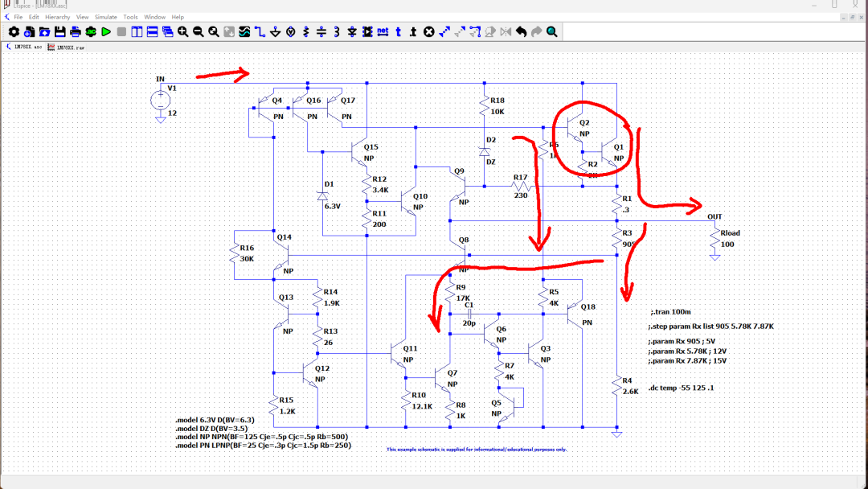This screenshot has height=489, width=868.
Task: Add a SPICE directive
Action: click(x=414, y=32)
